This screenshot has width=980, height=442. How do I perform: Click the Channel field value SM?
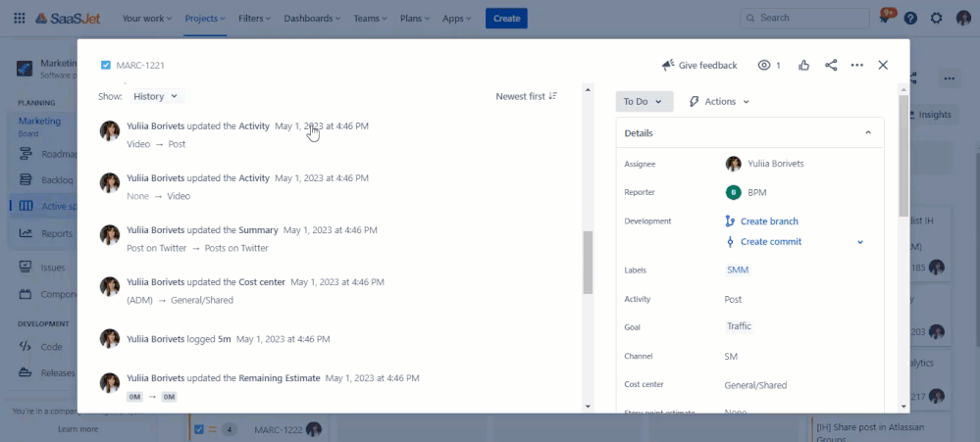731,356
